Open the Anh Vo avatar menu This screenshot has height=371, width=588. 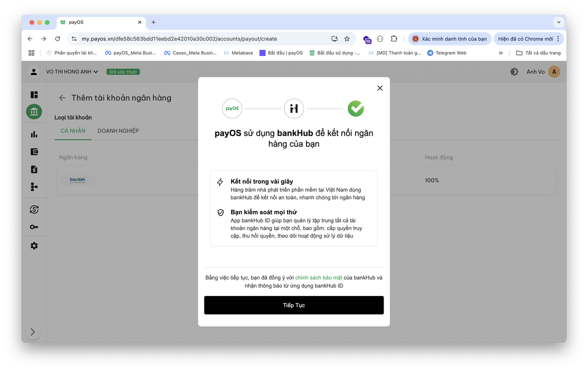coord(554,72)
